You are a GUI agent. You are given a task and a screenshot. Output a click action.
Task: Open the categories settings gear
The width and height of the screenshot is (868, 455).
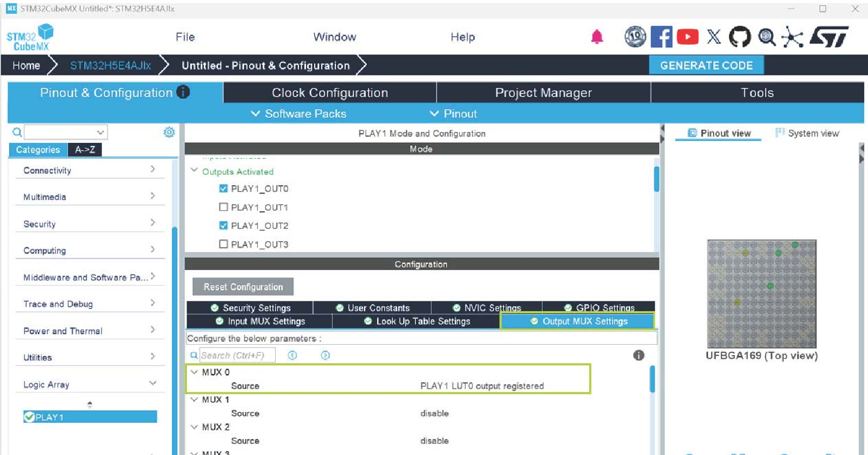[169, 132]
